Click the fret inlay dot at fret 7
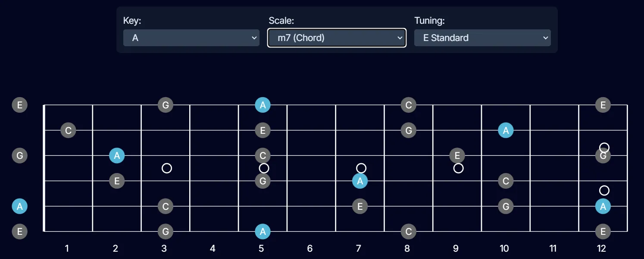The image size is (644, 259). tap(362, 168)
